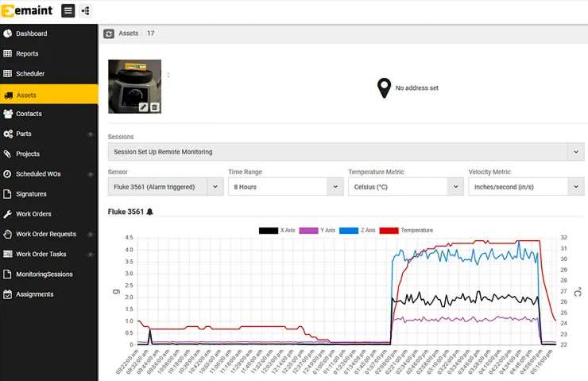Open the Temperature Metric Celsius dropdown

[405, 186]
